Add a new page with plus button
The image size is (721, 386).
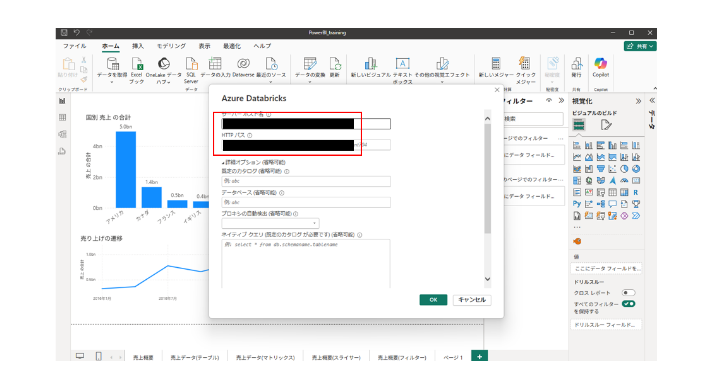479,357
